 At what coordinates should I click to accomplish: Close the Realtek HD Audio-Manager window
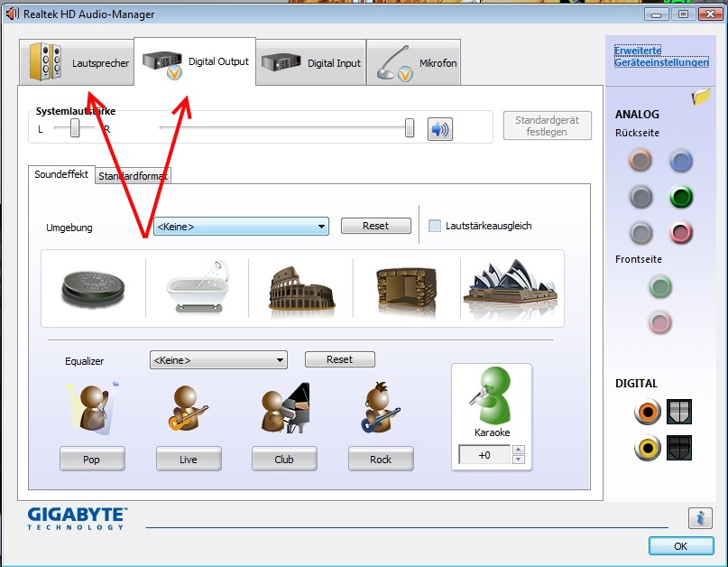point(710,14)
